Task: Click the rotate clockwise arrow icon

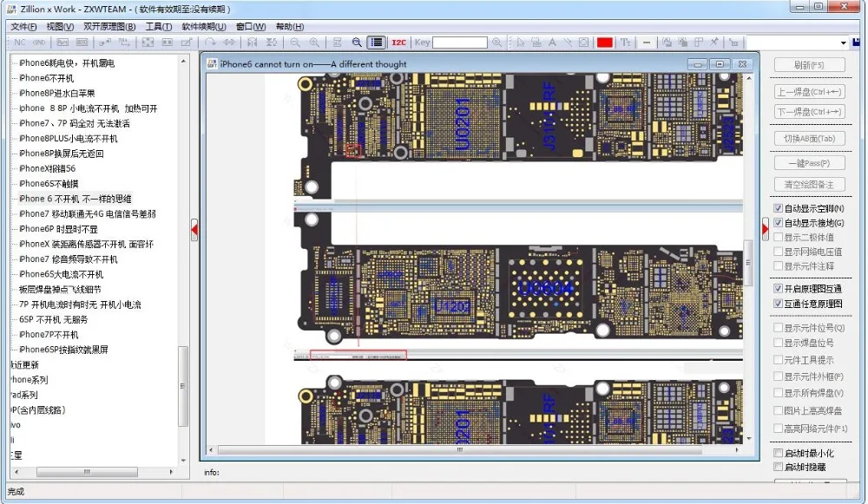Action: [x=210, y=43]
